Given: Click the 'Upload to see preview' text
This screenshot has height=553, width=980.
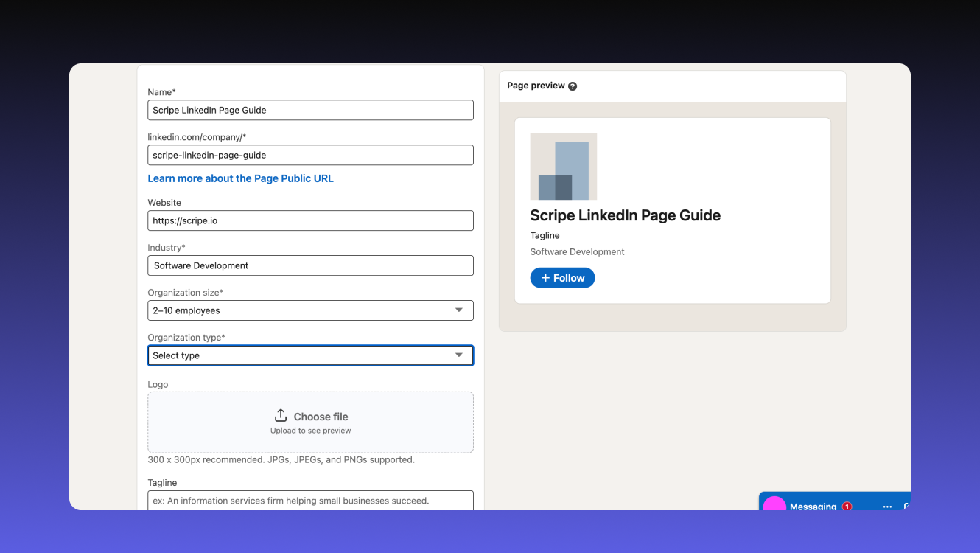Looking at the screenshot, I should [310, 431].
